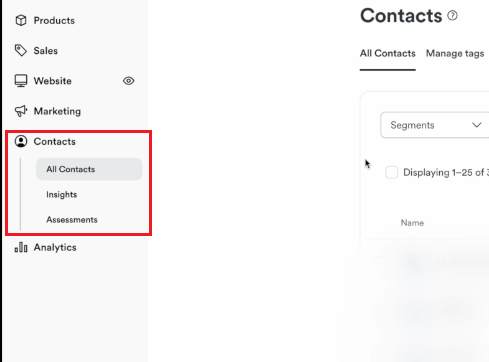Viewport: 489px width, 362px height.
Task: Open Insights under Contacts
Action: (x=62, y=194)
